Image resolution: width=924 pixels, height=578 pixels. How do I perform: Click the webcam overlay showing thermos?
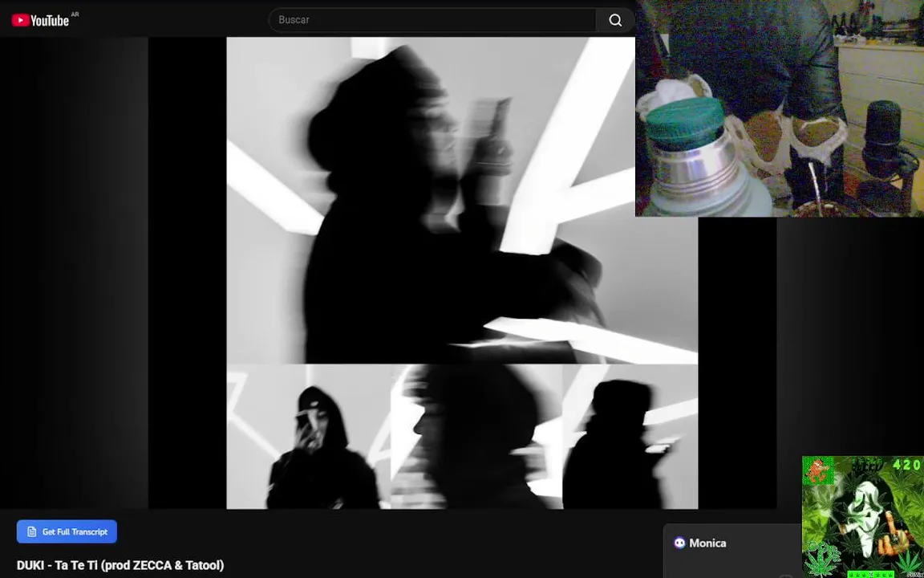[x=780, y=108]
